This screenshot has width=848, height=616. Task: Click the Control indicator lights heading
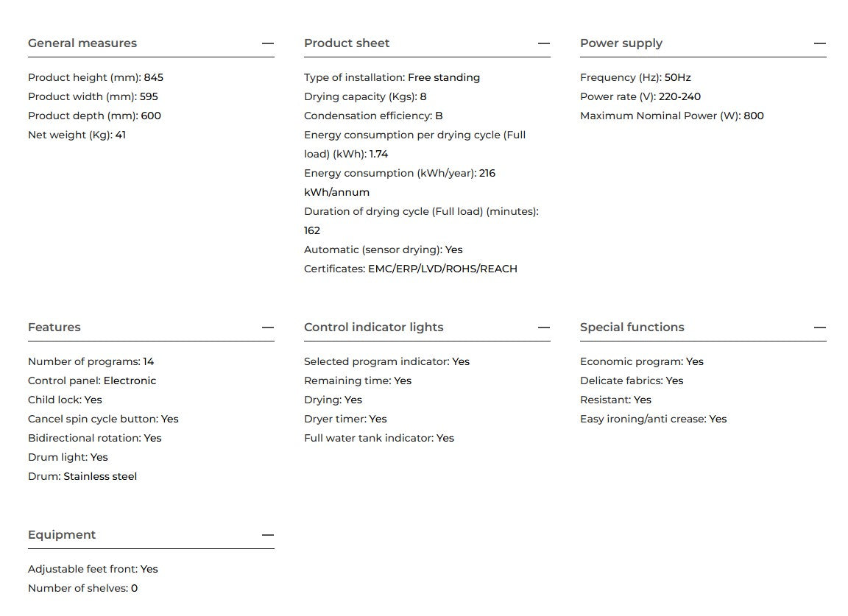pyautogui.click(x=374, y=328)
